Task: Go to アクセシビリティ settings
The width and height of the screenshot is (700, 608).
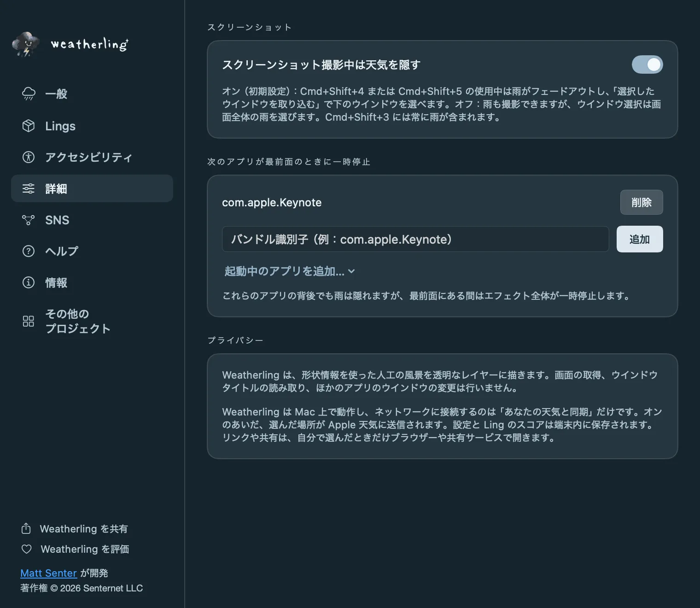Action: 92,157
